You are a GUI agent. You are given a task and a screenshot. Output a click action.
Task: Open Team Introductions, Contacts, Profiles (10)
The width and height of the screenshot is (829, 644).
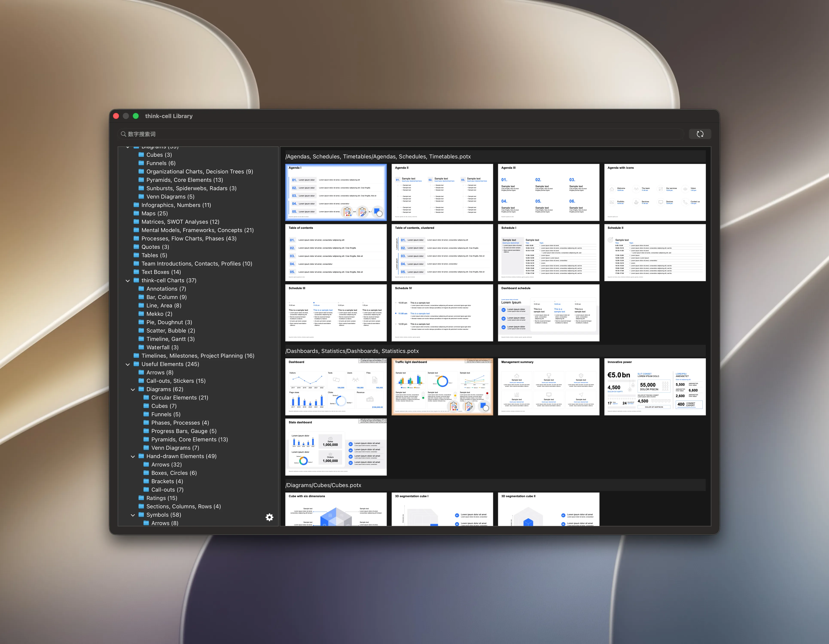pos(197,263)
